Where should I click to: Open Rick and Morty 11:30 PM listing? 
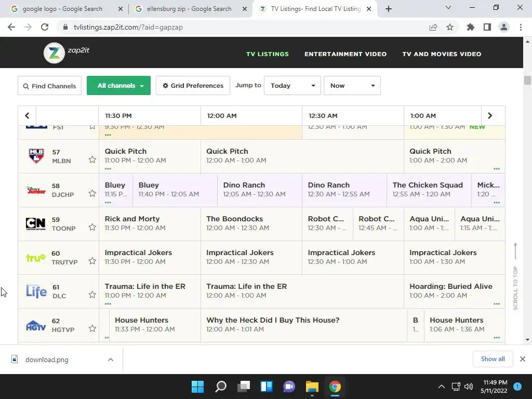click(150, 223)
